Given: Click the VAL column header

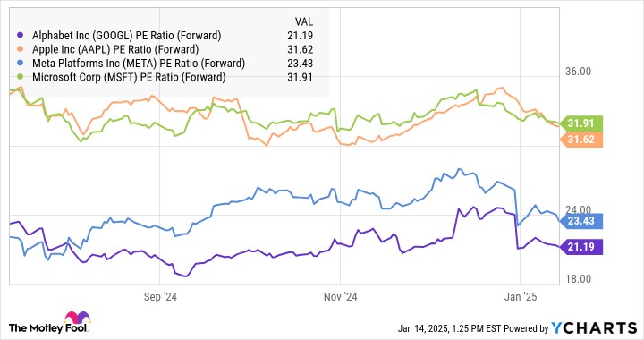Looking at the screenshot, I should 303,21.
